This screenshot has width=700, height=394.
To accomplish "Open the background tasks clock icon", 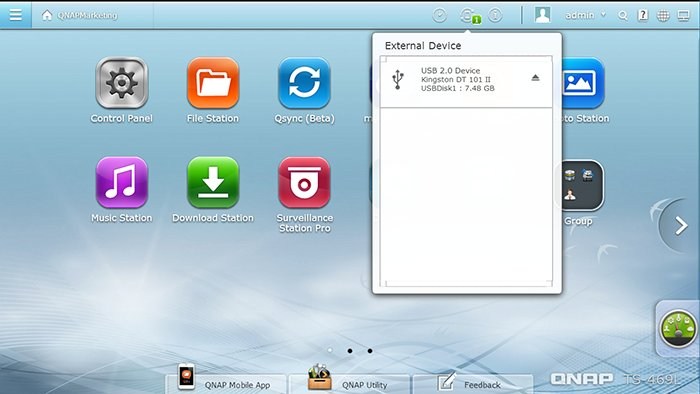I will (x=440, y=16).
